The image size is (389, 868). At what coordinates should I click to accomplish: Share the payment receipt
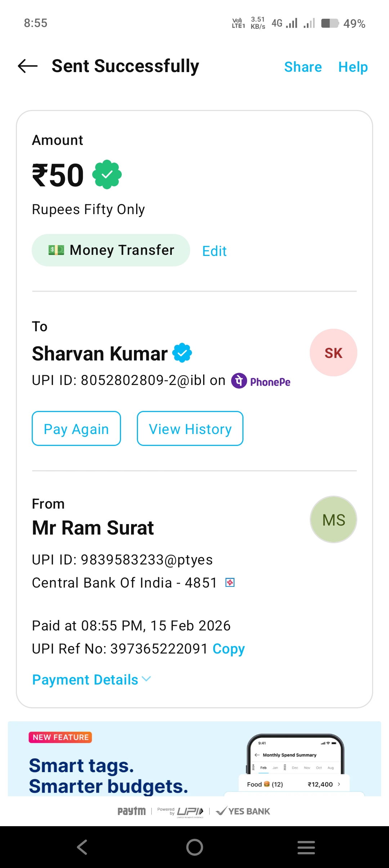point(303,67)
